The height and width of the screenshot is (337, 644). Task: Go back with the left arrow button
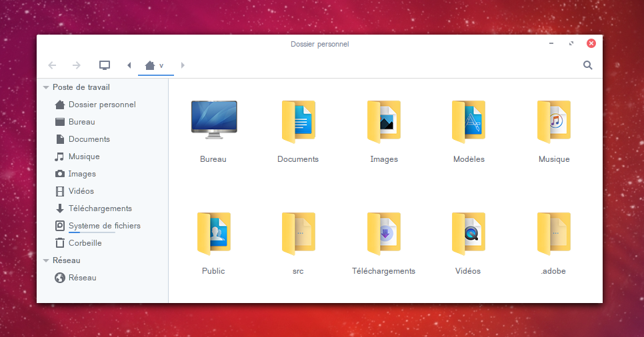(52, 65)
